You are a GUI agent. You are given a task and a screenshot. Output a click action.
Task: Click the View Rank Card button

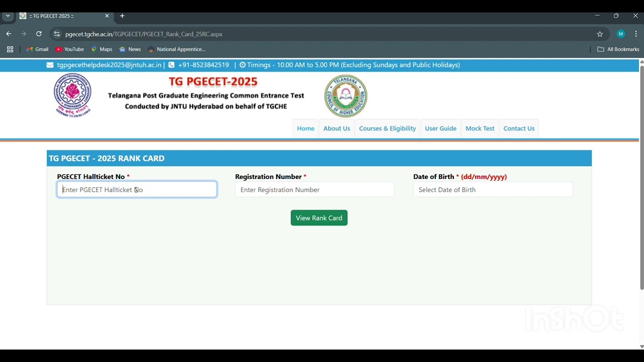pyautogui.click(x=319, y=218)
